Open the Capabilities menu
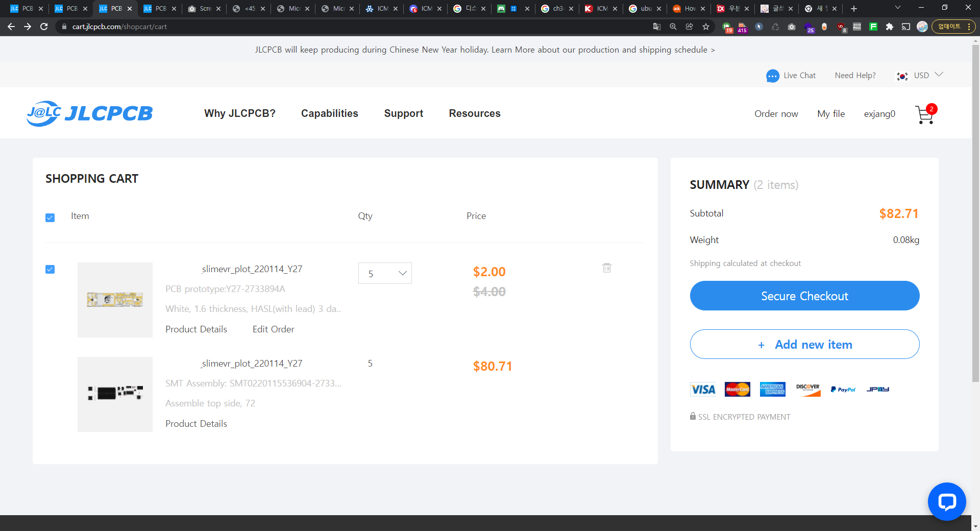 [x=330, y=113]
